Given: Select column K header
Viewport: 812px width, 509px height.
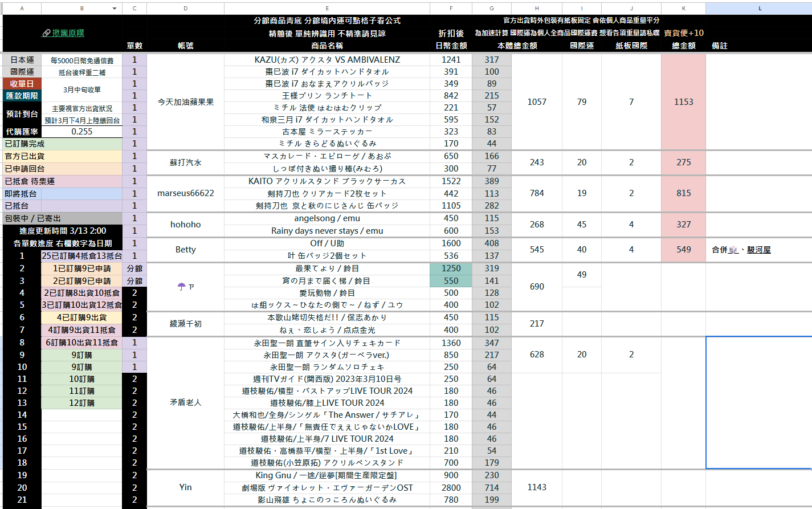Looking at the screenshot, I should click(683, 9).
